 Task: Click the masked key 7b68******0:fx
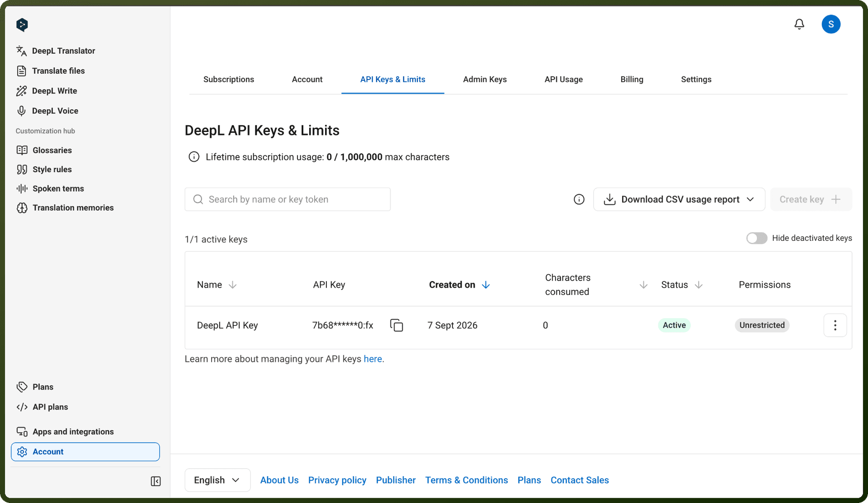[x=343, y=325]
